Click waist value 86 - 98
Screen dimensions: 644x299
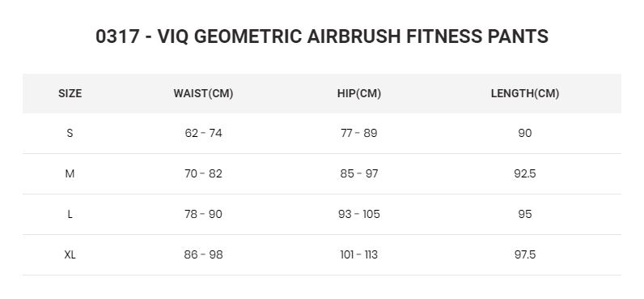[x=203, y=255]
